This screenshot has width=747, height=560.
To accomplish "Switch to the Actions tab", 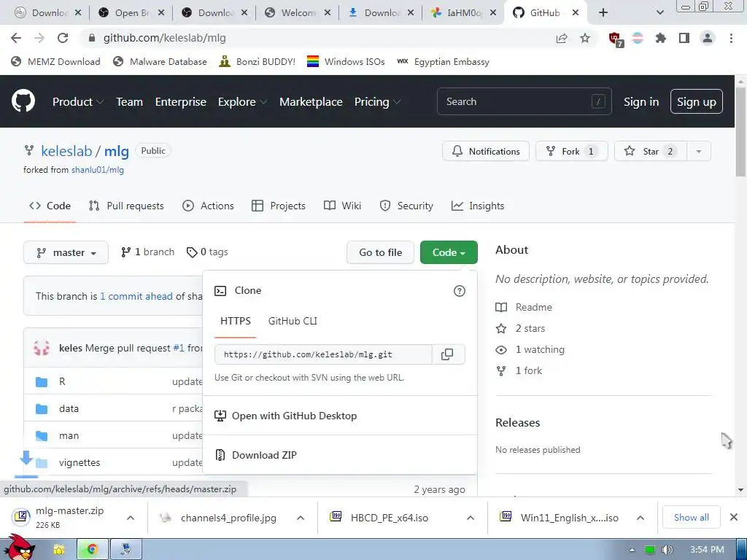I will pyautogui.click(x=208, y=206).
